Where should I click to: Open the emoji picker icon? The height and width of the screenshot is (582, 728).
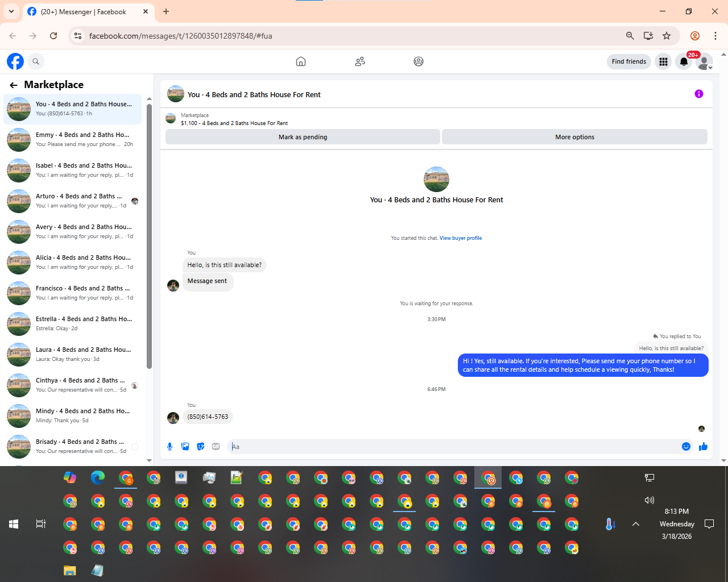pos(686,447)
